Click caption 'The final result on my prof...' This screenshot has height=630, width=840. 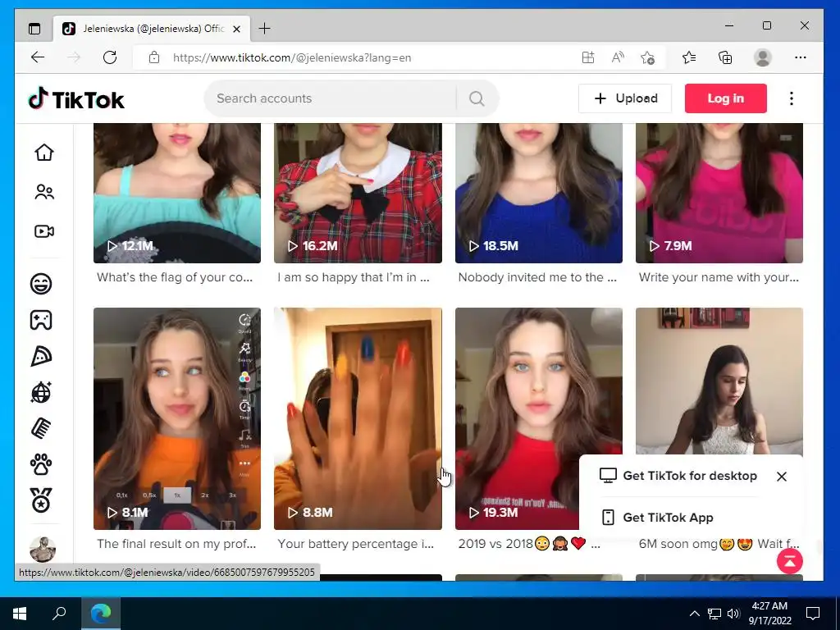tap(176, 544)
